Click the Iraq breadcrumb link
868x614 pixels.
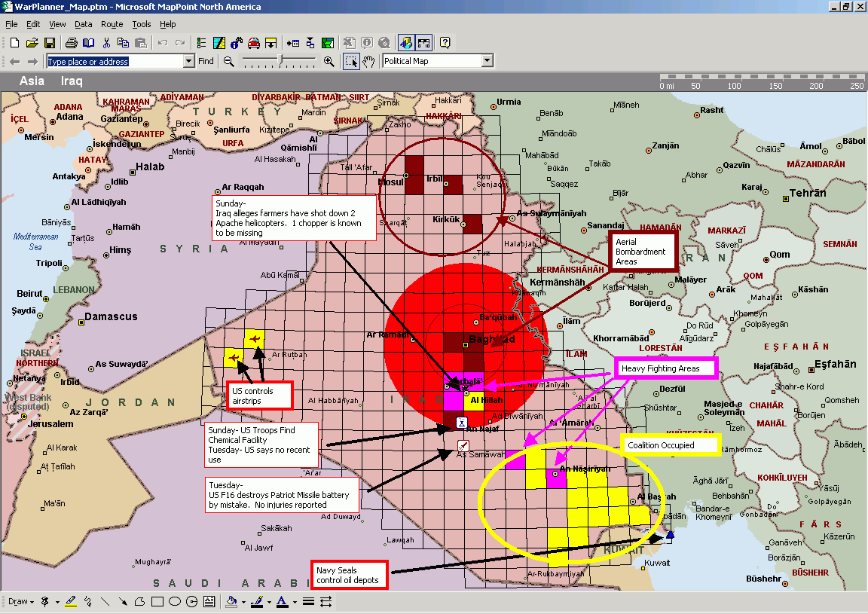(x=72, y=81)
